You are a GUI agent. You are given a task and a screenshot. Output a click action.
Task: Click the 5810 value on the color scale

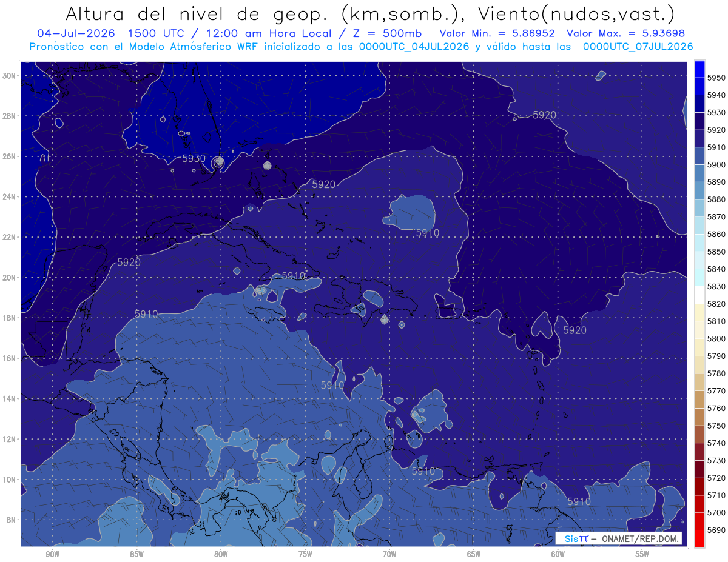pyautogui.click(x=716, y=321)
